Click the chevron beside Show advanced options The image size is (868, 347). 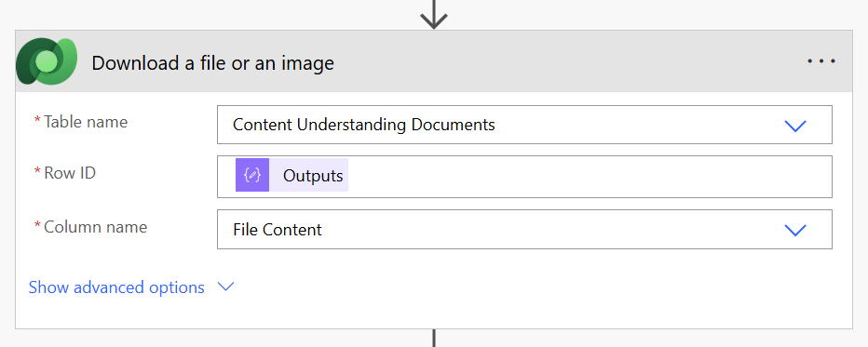(x=226, y=287)
